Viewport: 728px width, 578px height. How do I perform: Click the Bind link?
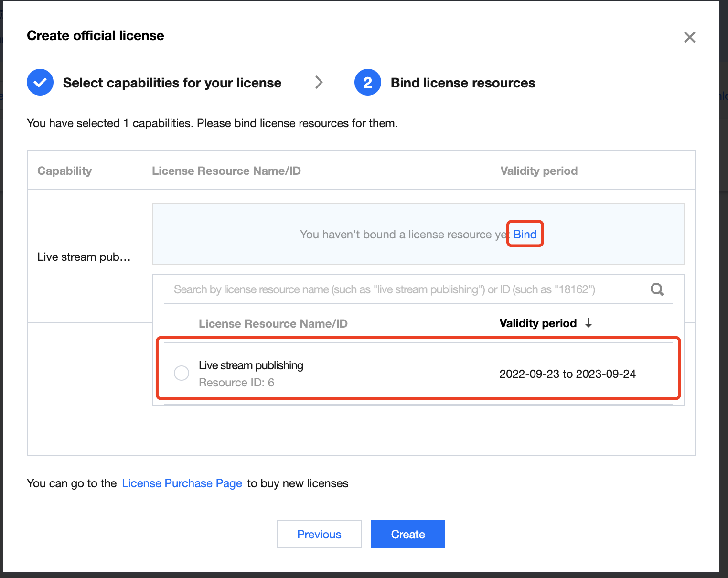pos(525,234)
